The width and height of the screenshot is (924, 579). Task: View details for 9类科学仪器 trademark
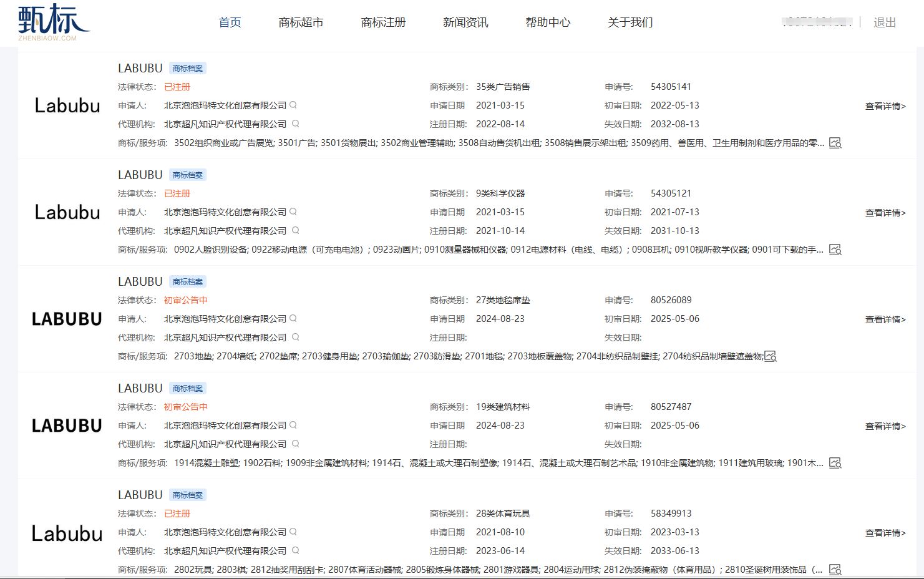click(x=885, y=213)
